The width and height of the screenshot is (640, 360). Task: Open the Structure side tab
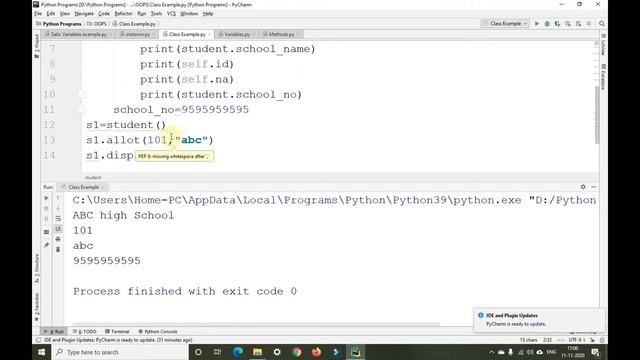pyautogui.click(x=37, y=268)
